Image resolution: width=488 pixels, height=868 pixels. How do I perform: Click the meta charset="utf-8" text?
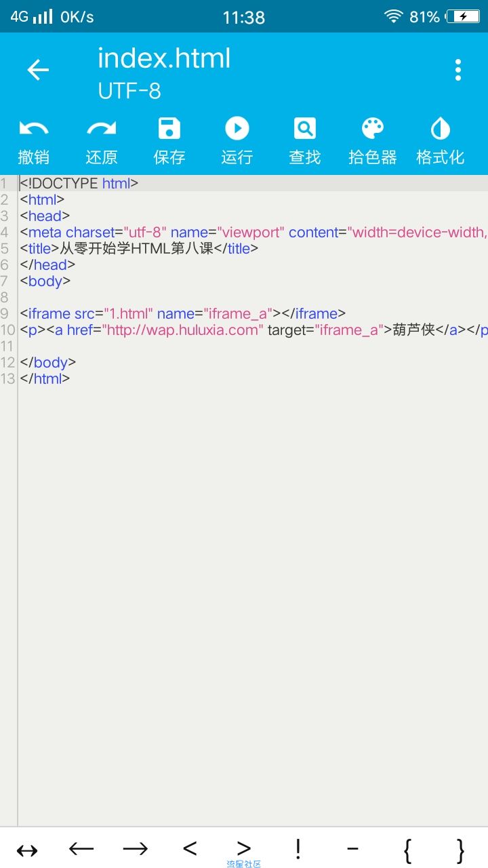pyautogui.click(x=93, y=232)
